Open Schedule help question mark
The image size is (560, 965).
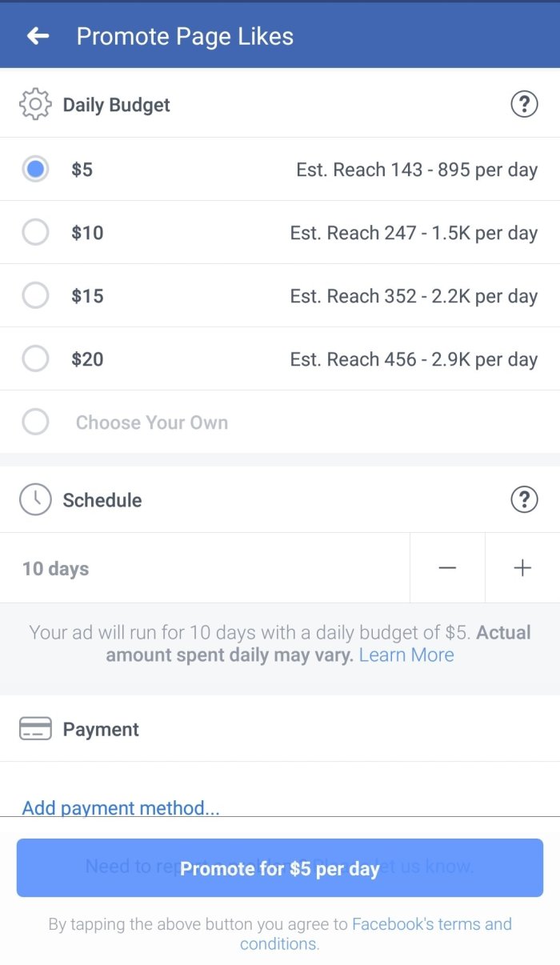pyautogui.click(x=524, y=500)
